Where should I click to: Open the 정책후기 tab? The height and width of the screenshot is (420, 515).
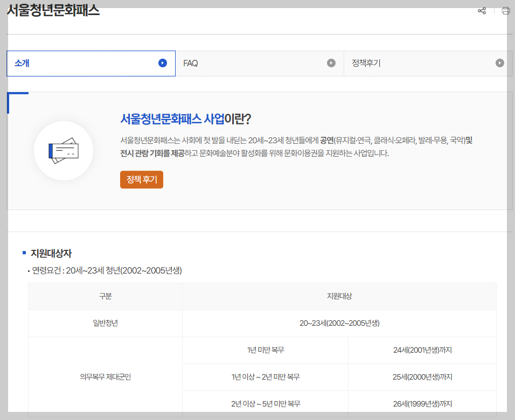(428, 64)
